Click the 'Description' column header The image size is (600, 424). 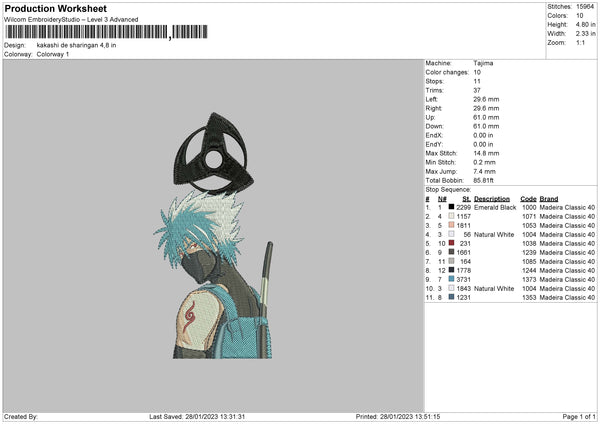pos(492,199)
